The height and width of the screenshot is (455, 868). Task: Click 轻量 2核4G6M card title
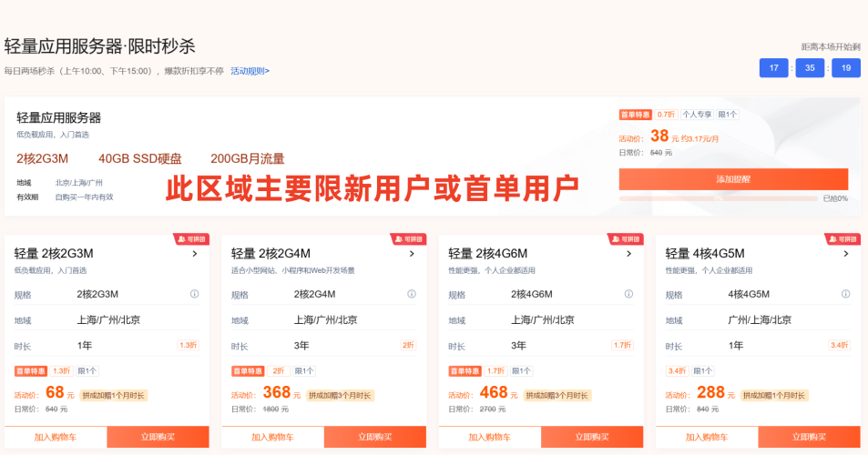487,253
